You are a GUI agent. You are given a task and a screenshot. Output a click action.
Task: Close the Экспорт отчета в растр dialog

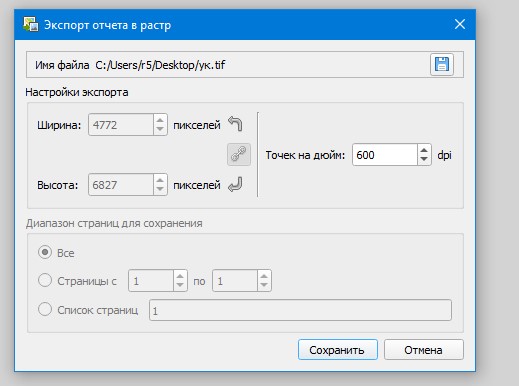460,24
